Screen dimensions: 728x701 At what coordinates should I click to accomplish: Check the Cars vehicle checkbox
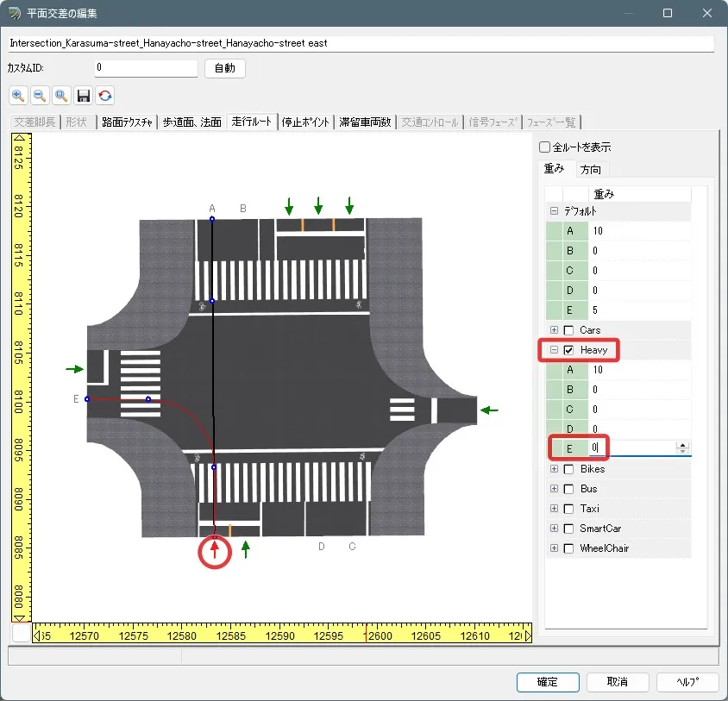tap(568, 330)
